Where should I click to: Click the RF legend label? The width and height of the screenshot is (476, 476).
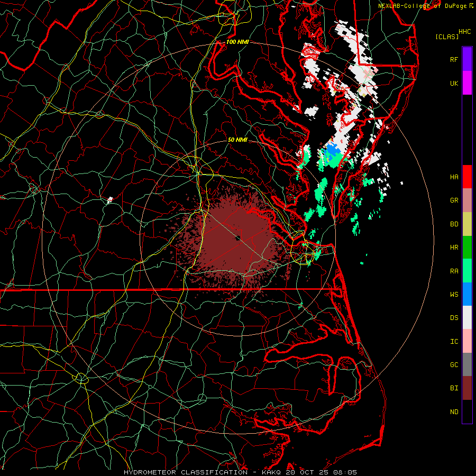coord(454,59)
